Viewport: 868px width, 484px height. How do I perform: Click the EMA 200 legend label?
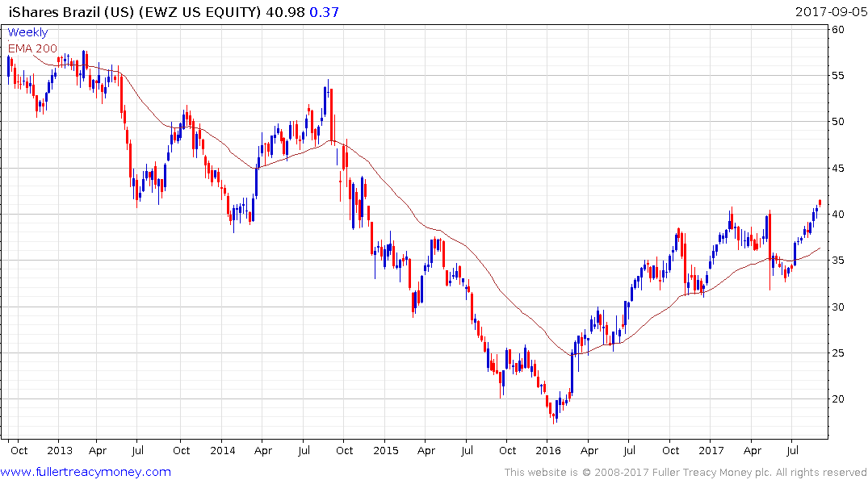32,48
